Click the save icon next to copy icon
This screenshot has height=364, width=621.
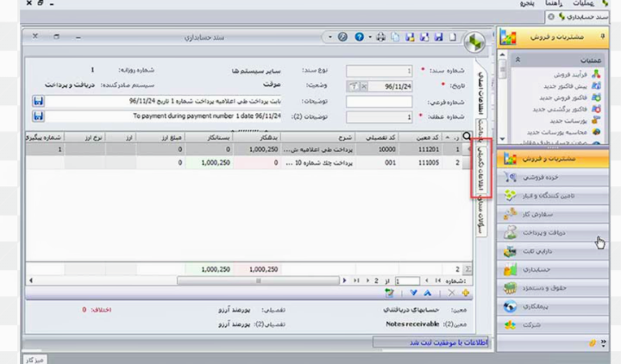410,37
